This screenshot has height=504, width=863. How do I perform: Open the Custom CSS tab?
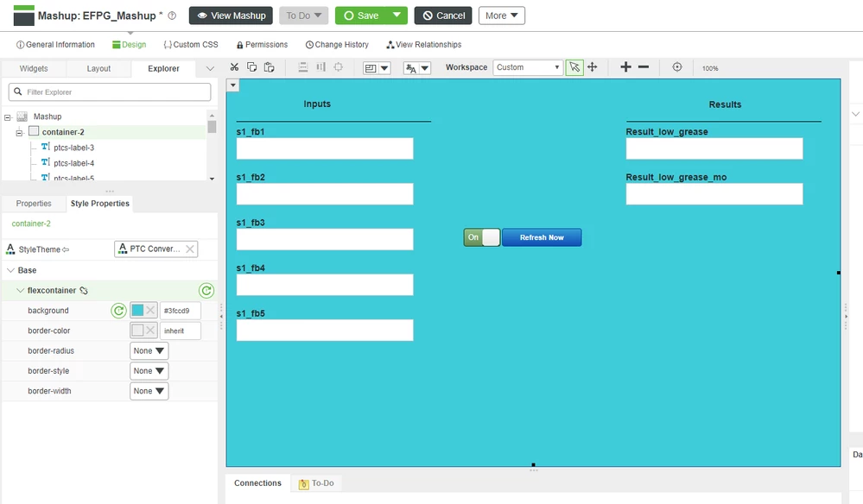point(190,45)
